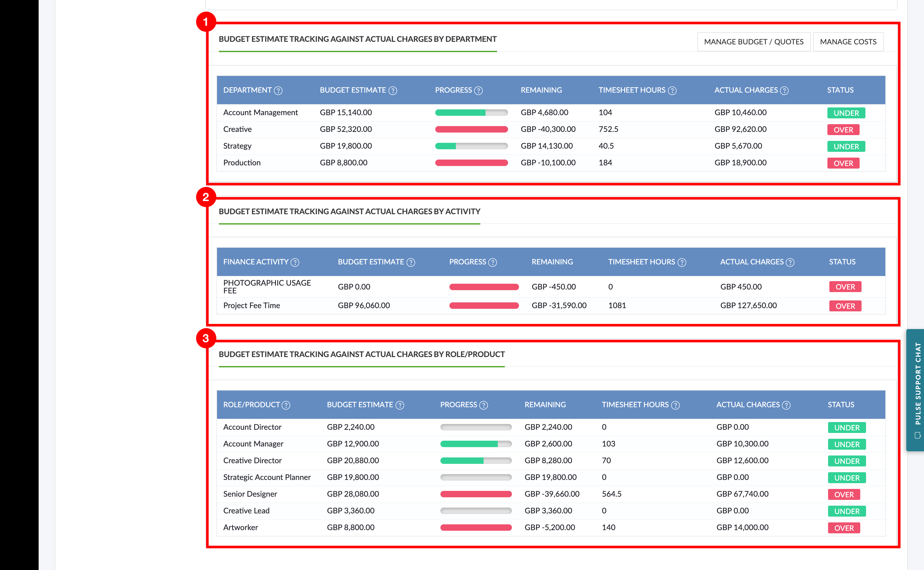Select the Account Management department row
The image size is (924, 570).
click(551, 113)
